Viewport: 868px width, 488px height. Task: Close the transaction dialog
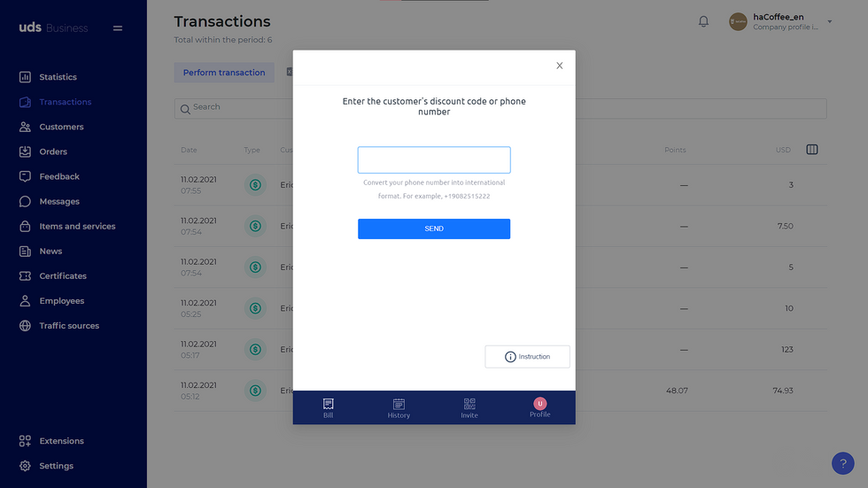(x=559, y=66)
